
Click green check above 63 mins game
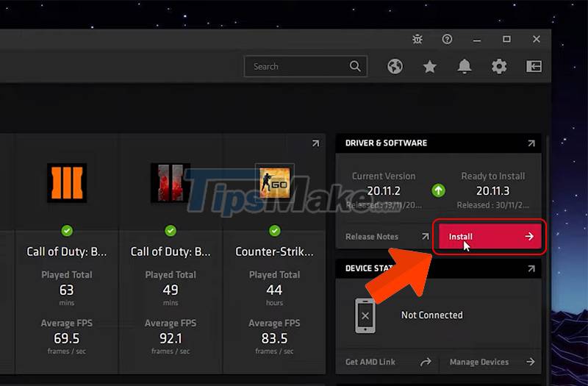point(67,230)
